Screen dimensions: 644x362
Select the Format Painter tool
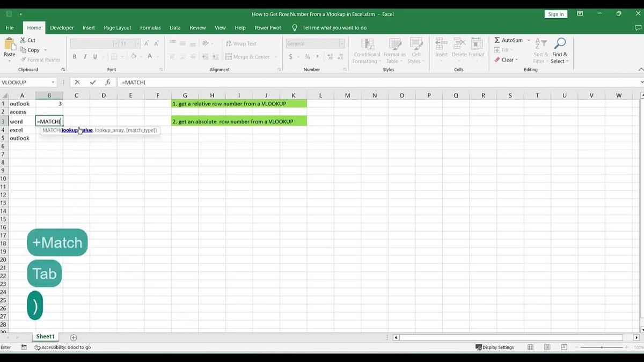[40, 60]
